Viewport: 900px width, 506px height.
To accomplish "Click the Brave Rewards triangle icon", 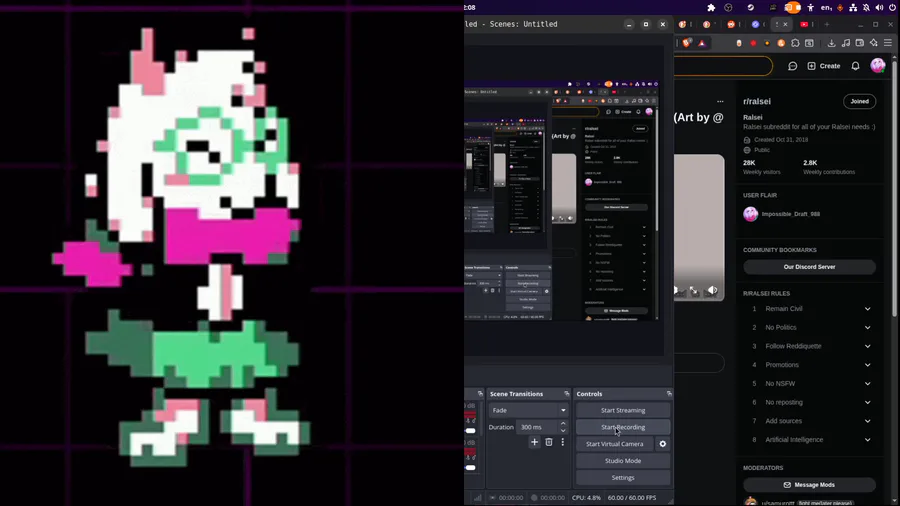I will pos(701,42).
